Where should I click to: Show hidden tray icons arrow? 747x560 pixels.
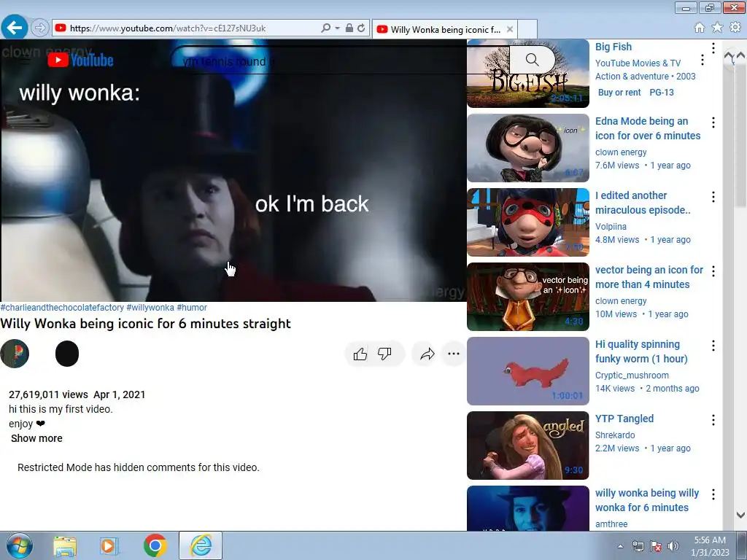pos(620,546)
